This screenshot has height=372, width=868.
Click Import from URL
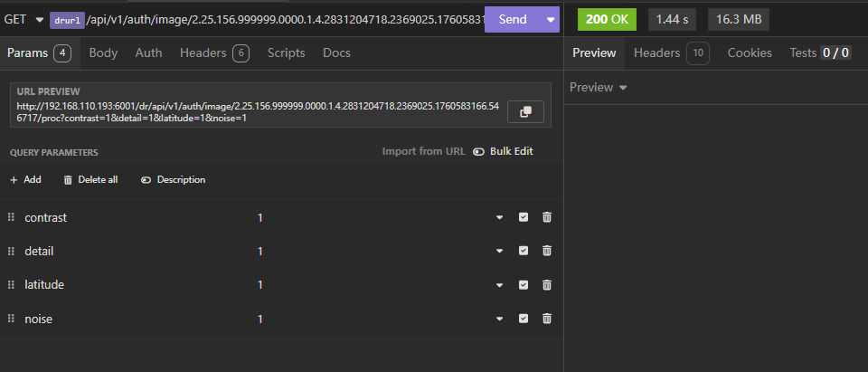click(x=423, y=152)
